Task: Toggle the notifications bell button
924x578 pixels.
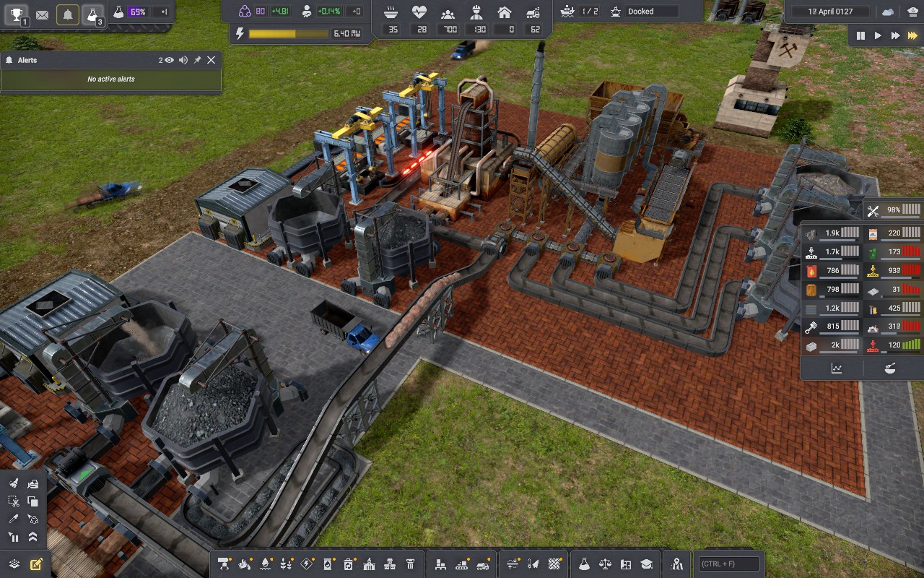Action: tap(68, 14)
